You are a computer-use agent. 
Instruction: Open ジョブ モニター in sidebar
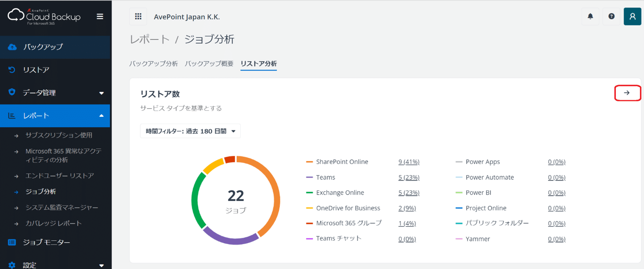pos(55,242)
